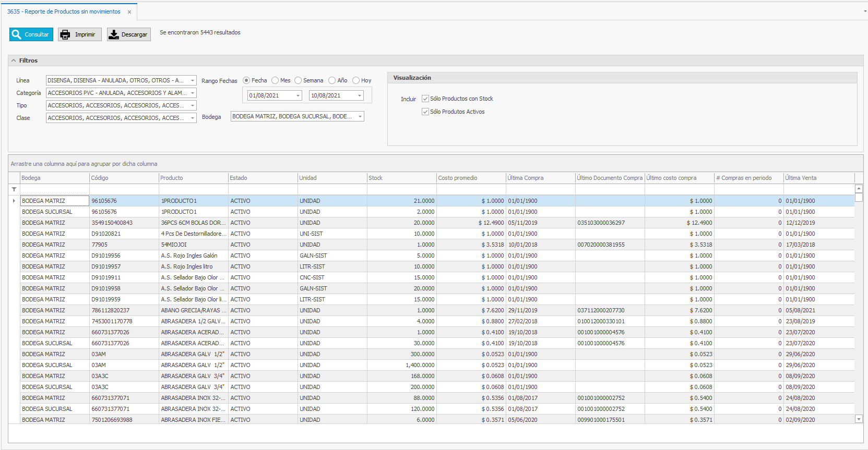The height and width of the screenshot is (450, 868).
Task: Expand the Bodega dropdown list
Action: [360, 116]
